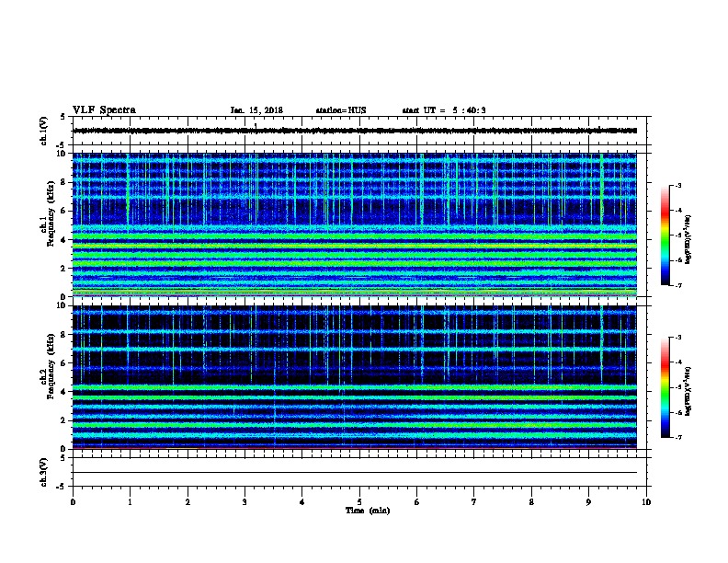Click inside the ch.1 spectrogram panel
728x563 pixels.
pyautogui.click(x=355, y=224)
